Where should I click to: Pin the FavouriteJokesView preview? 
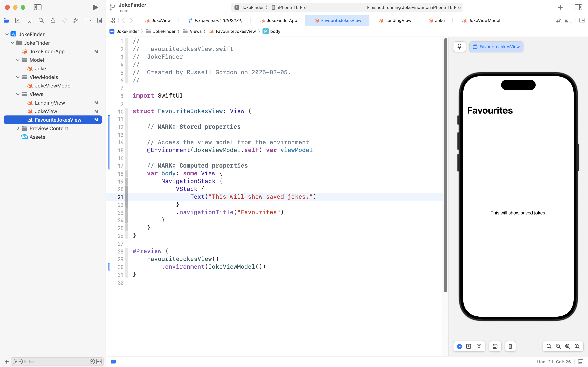459,47
